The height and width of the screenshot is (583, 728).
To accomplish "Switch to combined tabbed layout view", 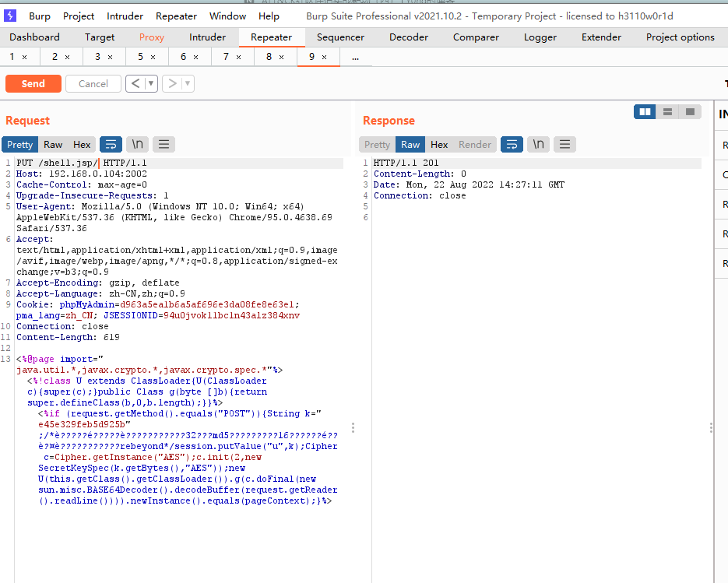I will (x=690, y=112).
